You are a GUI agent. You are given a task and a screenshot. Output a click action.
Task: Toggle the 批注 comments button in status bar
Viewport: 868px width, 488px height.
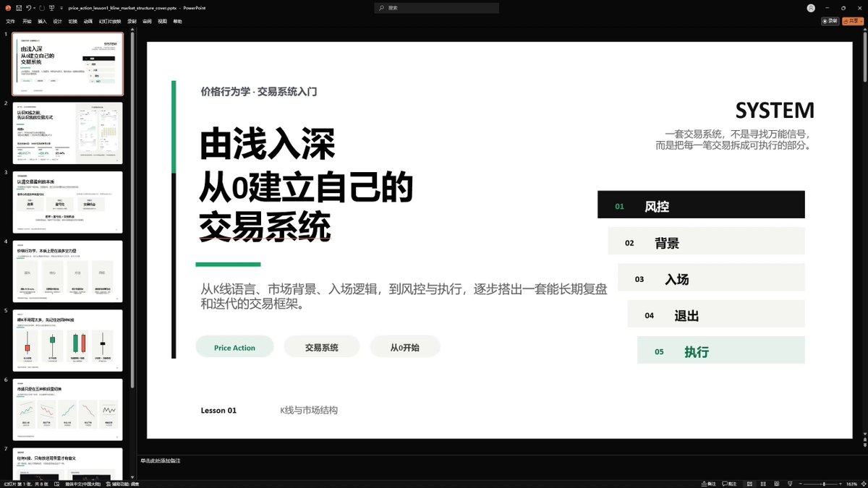(x=730, y=483)
